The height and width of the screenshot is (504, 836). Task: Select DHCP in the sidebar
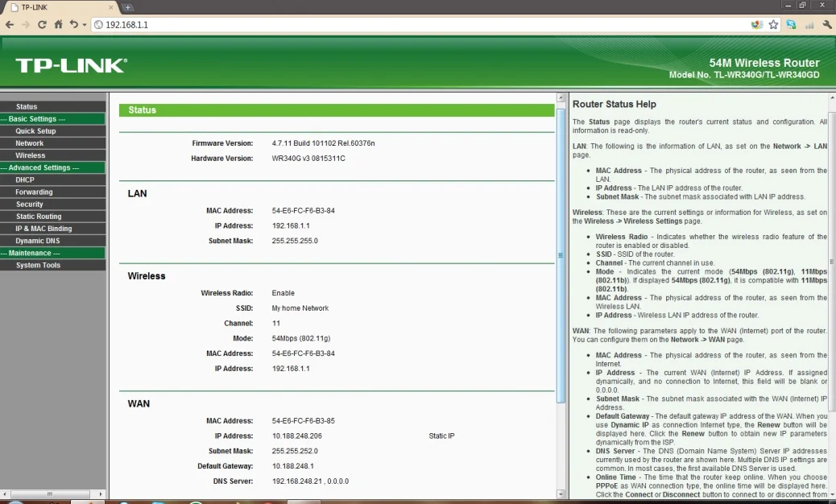[x=25, y=180]
